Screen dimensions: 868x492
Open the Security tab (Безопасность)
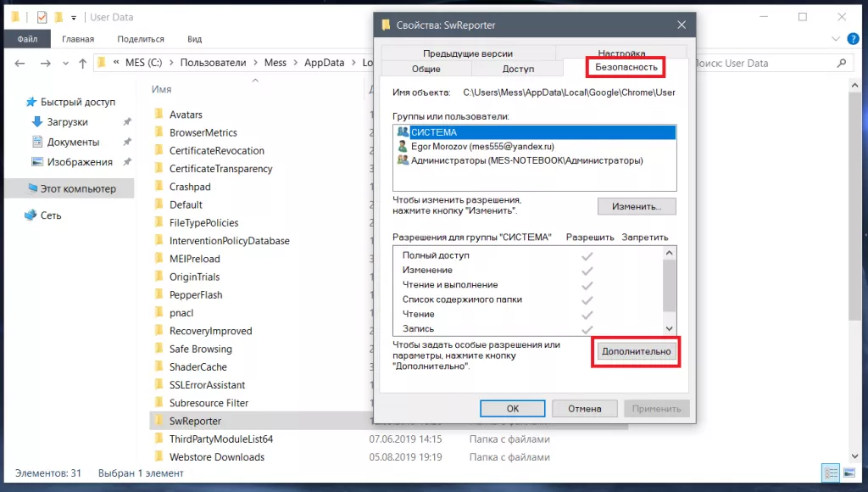tap(626, 68)
